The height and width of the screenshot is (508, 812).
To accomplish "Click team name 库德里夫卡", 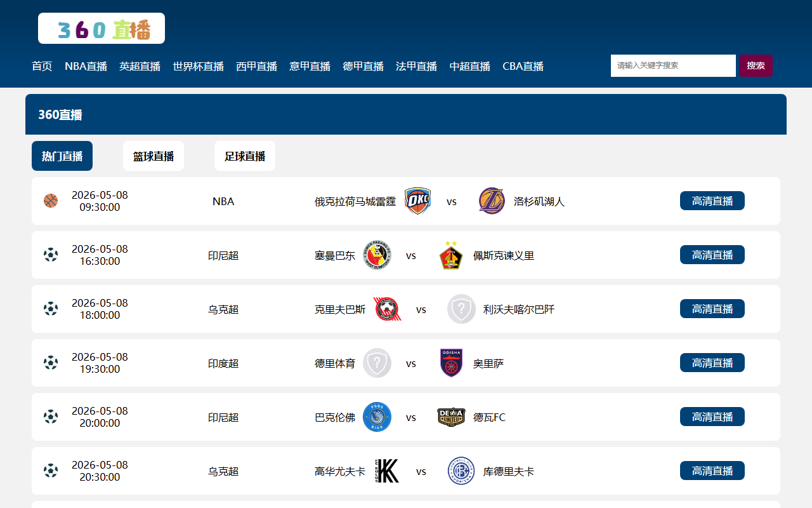I will 509,471.
